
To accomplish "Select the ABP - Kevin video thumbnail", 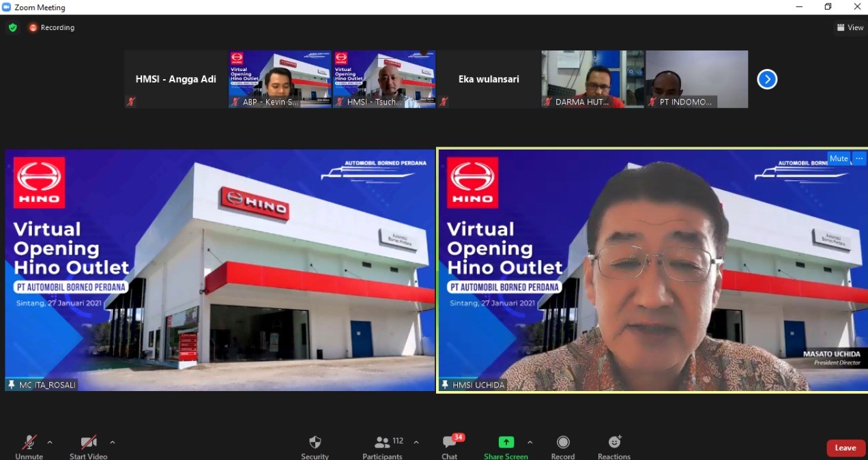I will coord(280,79).
